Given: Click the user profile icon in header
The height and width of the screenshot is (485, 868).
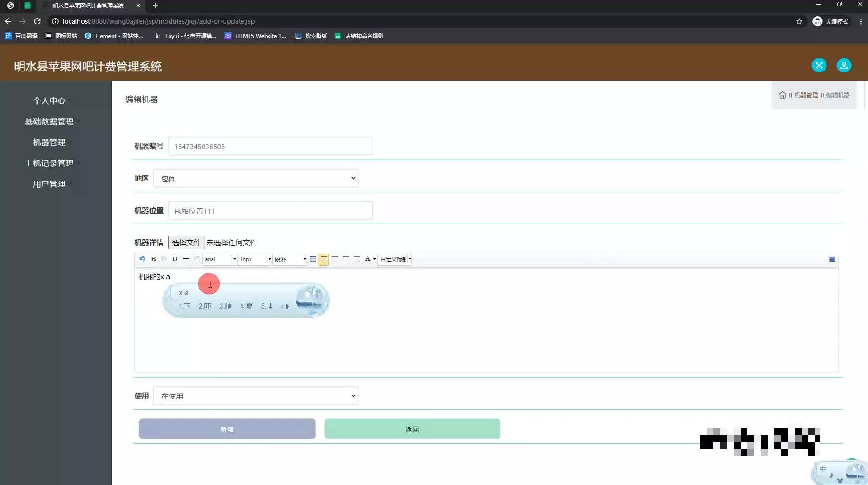Looking at the screenshot, I should [844, 66].
